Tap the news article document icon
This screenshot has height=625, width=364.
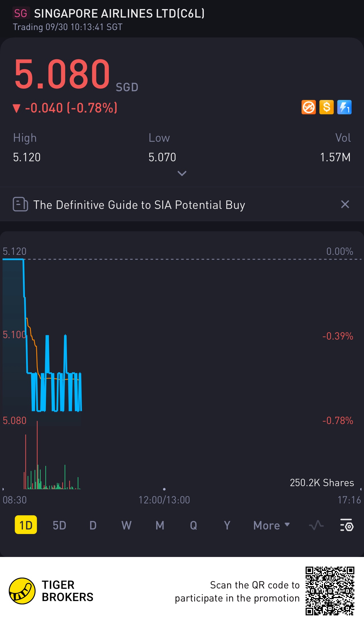(20, 204)
